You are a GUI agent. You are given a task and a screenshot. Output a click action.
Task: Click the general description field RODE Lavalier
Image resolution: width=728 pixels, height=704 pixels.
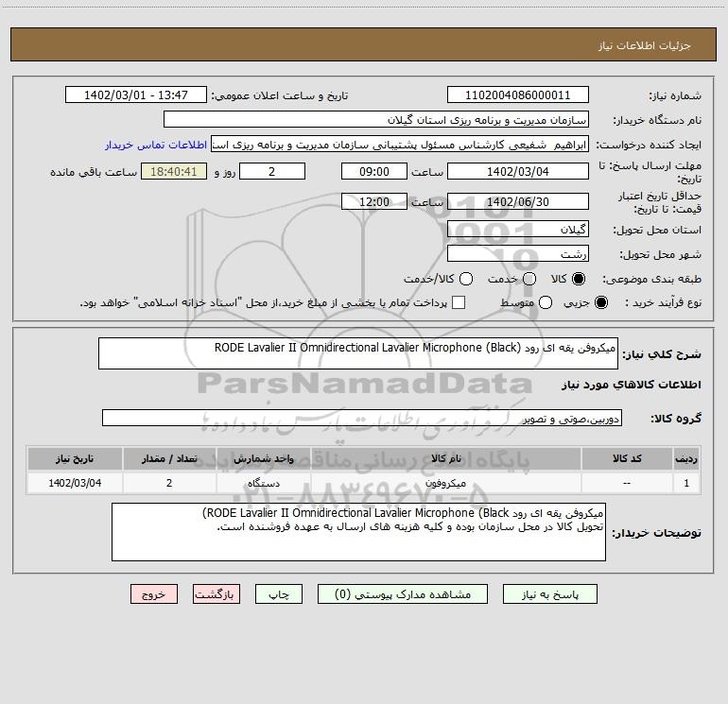point(358,353)
